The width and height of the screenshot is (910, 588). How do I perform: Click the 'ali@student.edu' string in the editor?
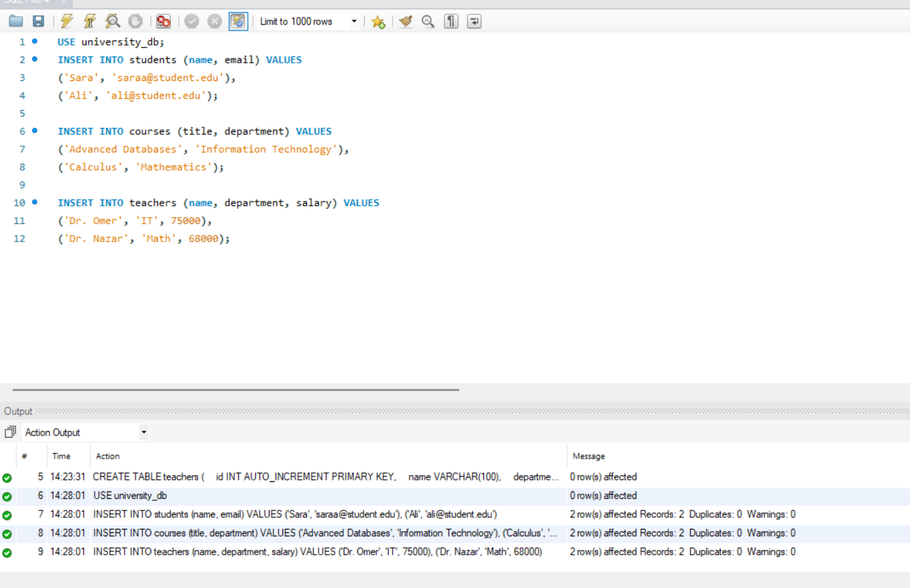[x=156, y=95]
